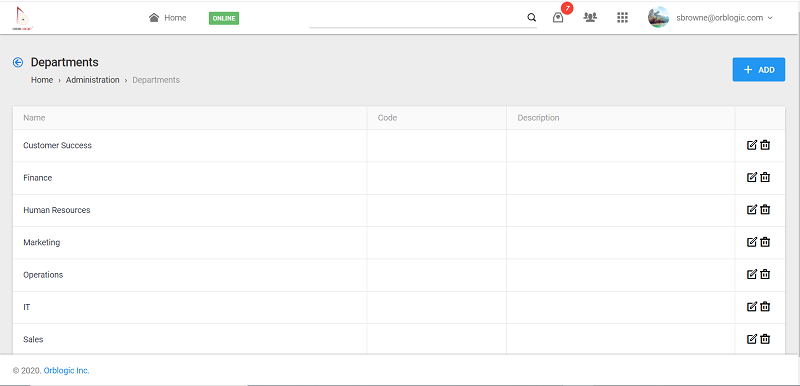Edit the Finance department row
Screen dimensions: 800x386
752,177
